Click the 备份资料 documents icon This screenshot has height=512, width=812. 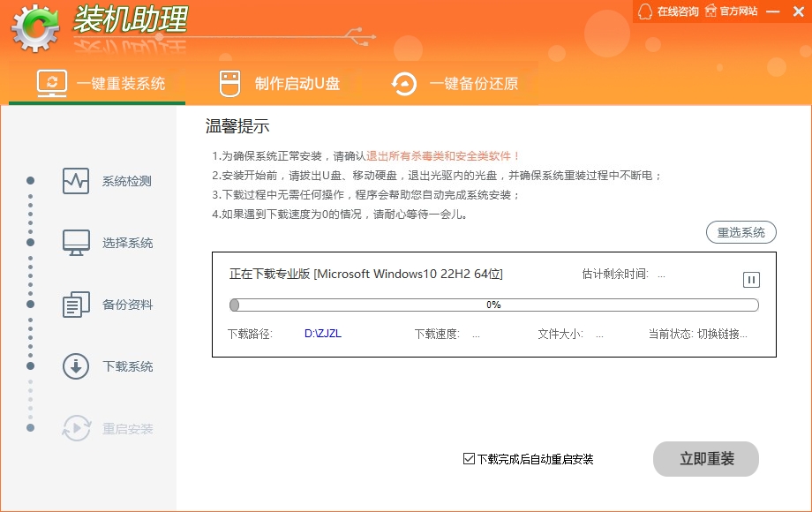point(76,305)
